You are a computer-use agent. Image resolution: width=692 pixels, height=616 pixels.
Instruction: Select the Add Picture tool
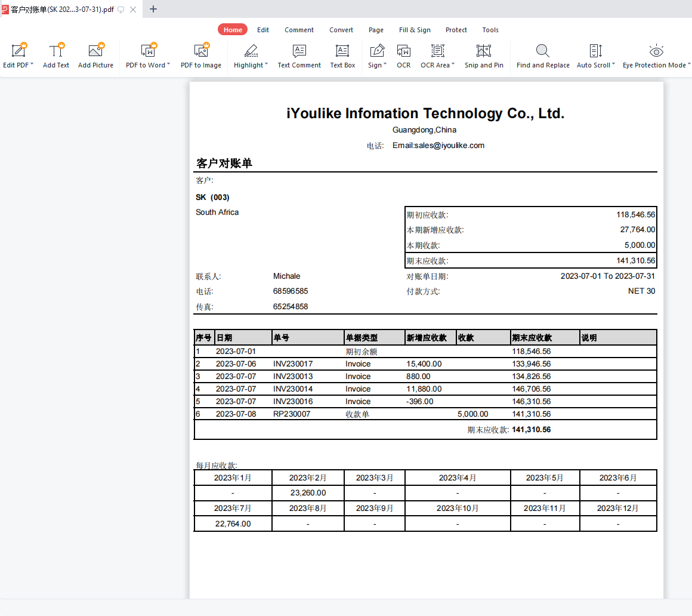pos(95,51)
